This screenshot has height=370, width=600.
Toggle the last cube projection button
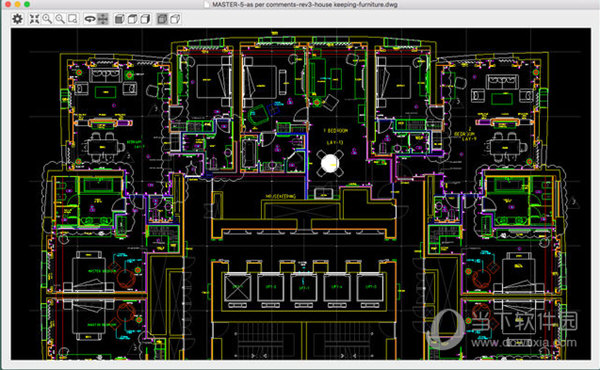(x=175, y=19)
